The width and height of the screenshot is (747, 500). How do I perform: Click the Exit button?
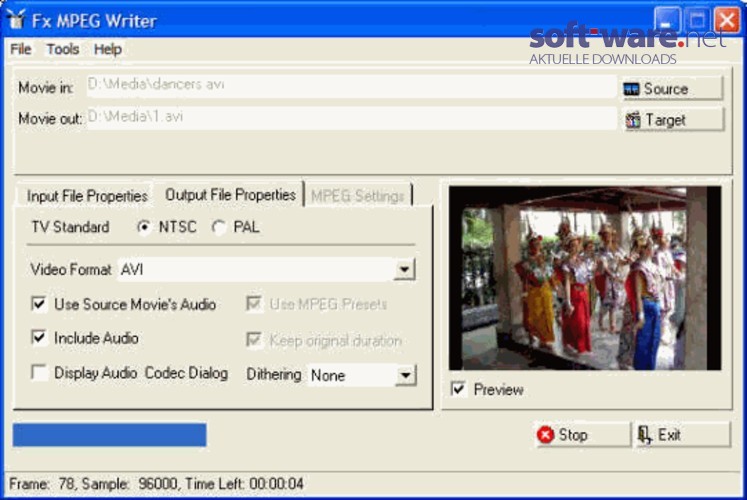(682, 435)
